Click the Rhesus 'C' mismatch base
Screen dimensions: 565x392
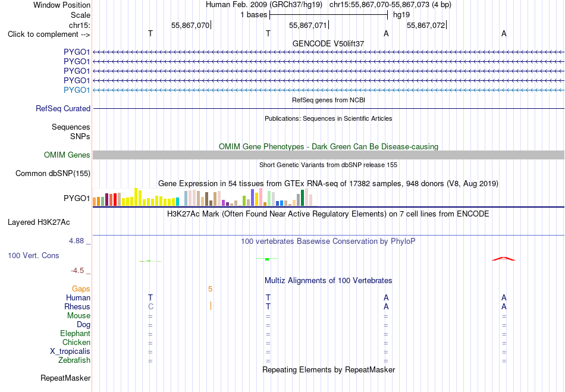tap(150, 306)
